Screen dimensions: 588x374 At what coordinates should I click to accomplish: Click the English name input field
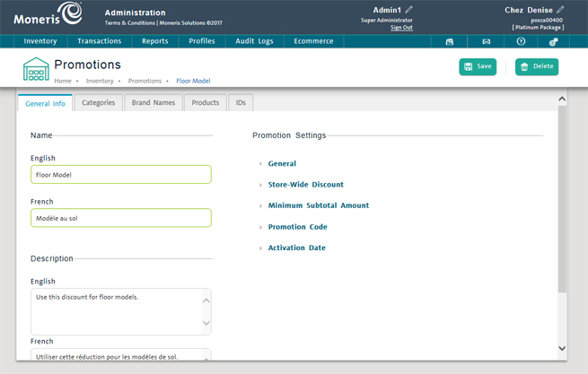[x=121, y=175]
